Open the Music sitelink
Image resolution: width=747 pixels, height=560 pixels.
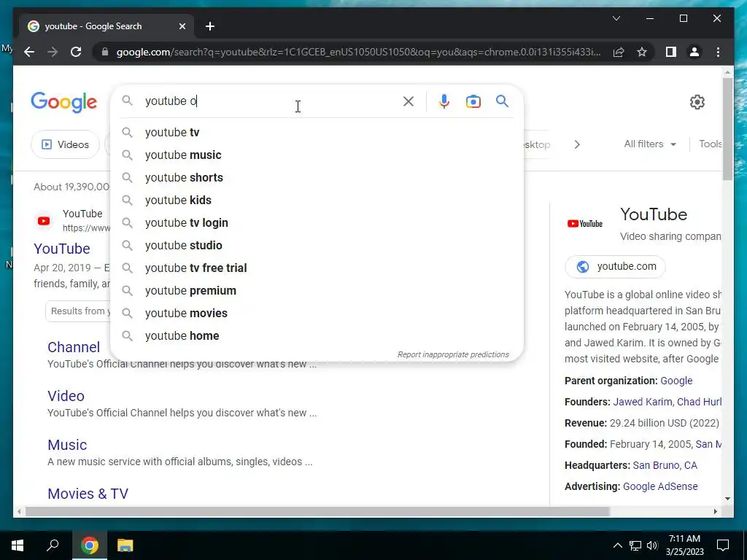67,445
